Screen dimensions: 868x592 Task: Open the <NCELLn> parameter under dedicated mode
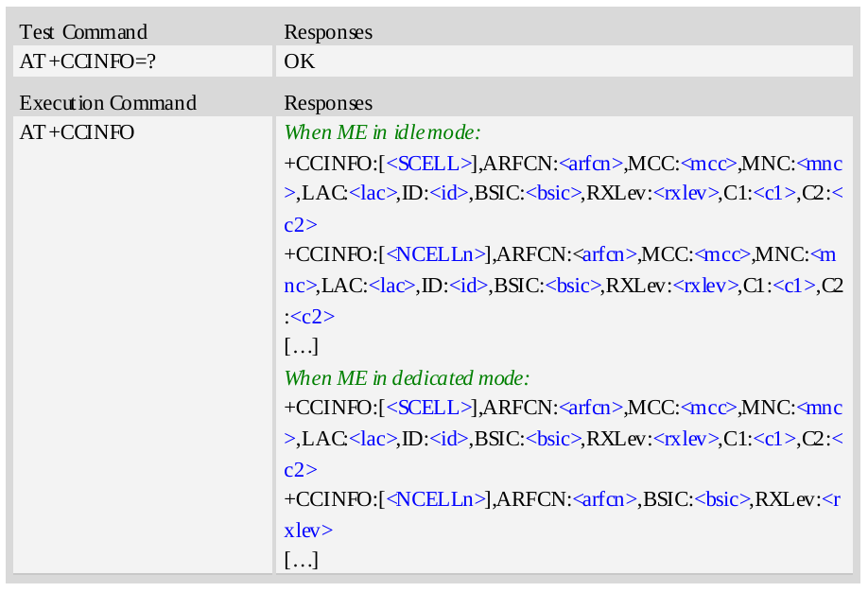click(436, 499)
